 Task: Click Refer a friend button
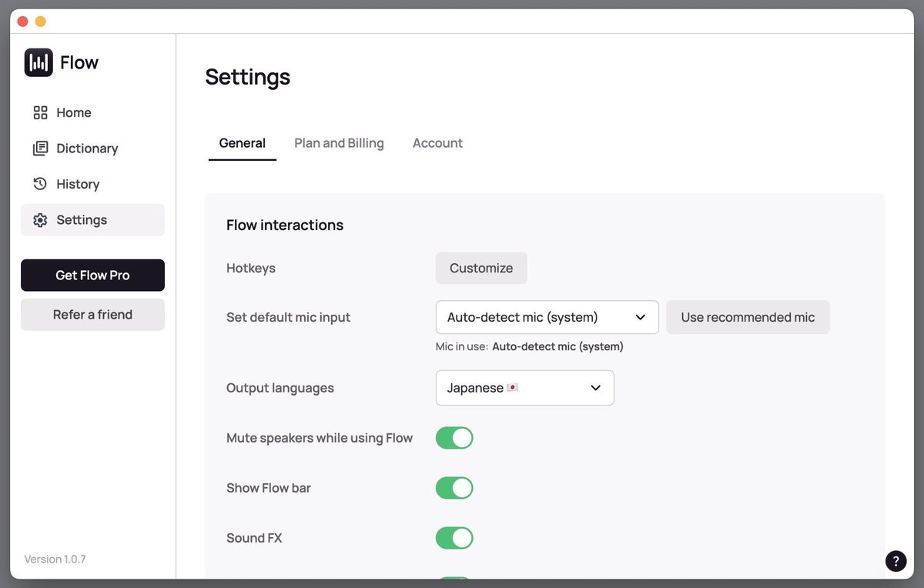pyautogui.click(x=92, y=314)
